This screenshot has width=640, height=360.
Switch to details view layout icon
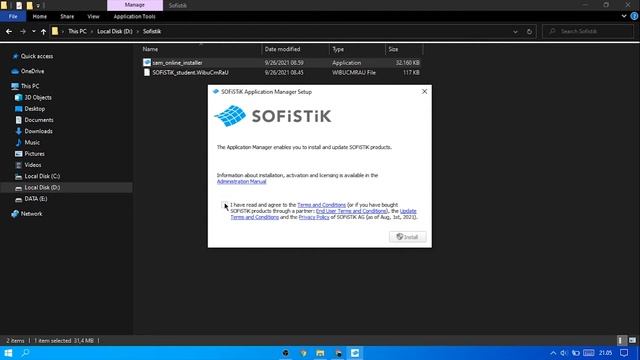[x=620, y=340]
